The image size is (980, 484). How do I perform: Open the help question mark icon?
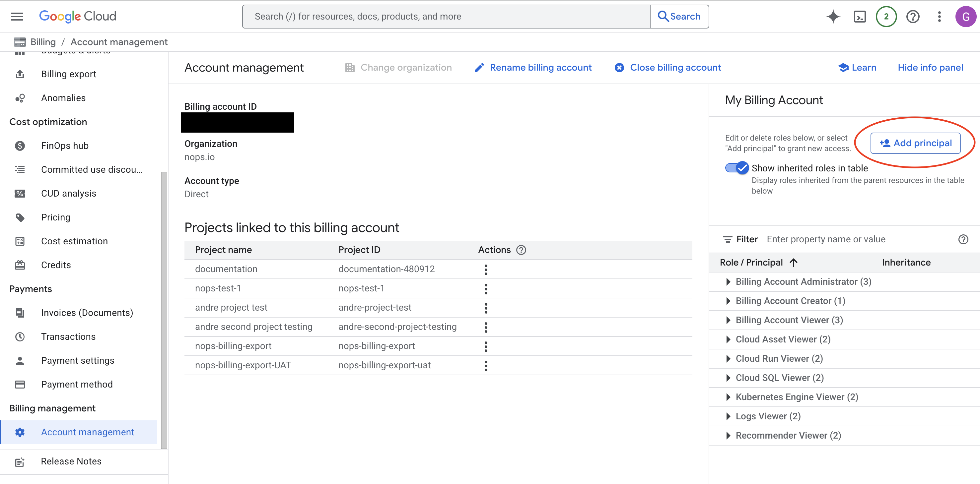(x=913, y=16)
